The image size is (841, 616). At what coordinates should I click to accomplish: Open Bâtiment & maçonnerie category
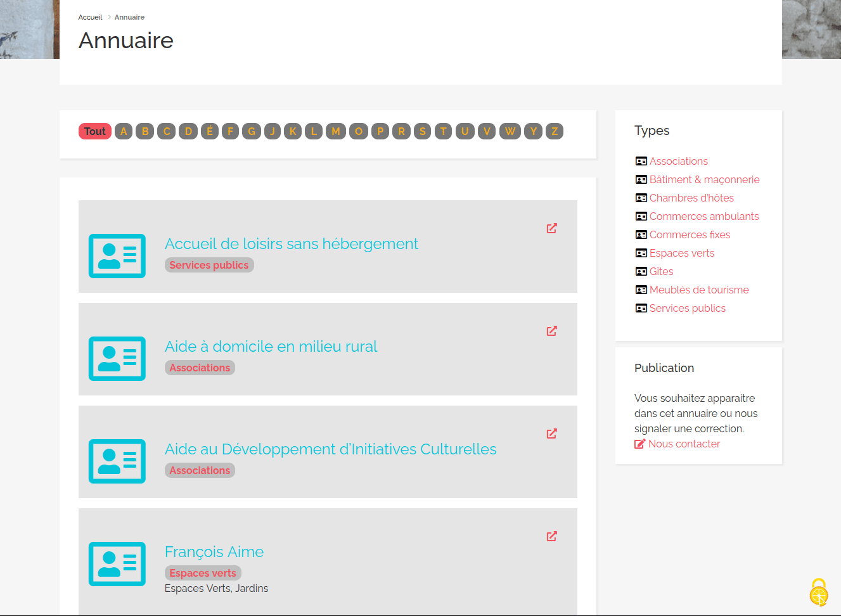(x=704, y=179)
